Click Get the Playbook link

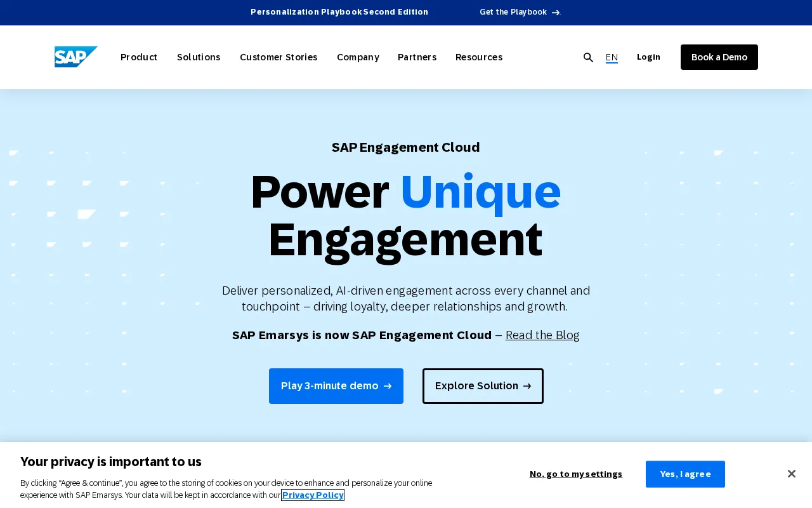click(x=520, y=12)
